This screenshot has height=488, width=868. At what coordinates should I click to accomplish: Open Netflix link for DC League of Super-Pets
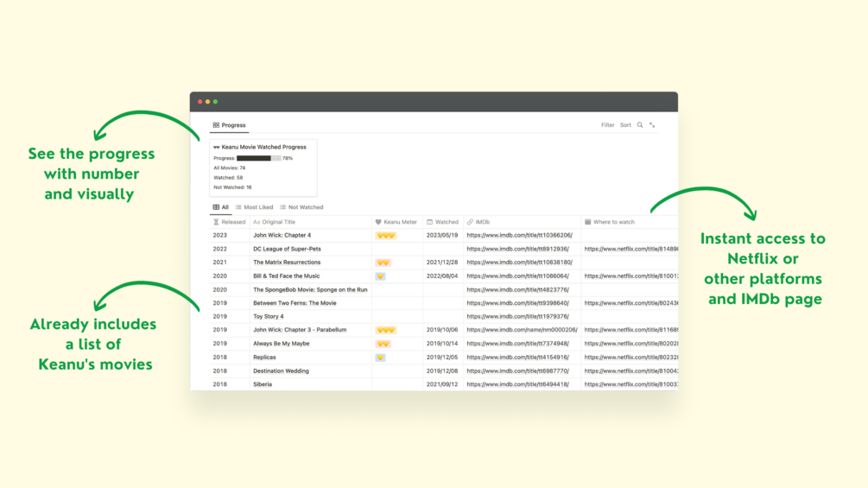(631, 249)
